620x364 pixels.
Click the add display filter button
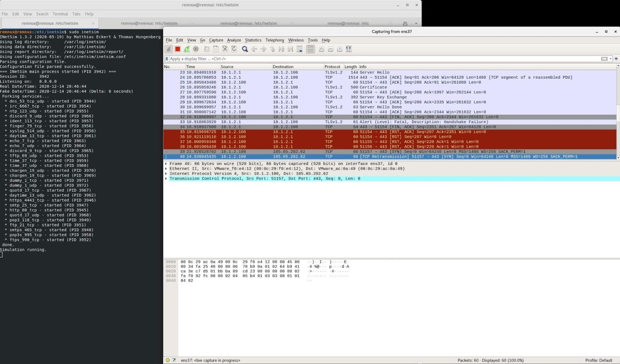[616, 59]
